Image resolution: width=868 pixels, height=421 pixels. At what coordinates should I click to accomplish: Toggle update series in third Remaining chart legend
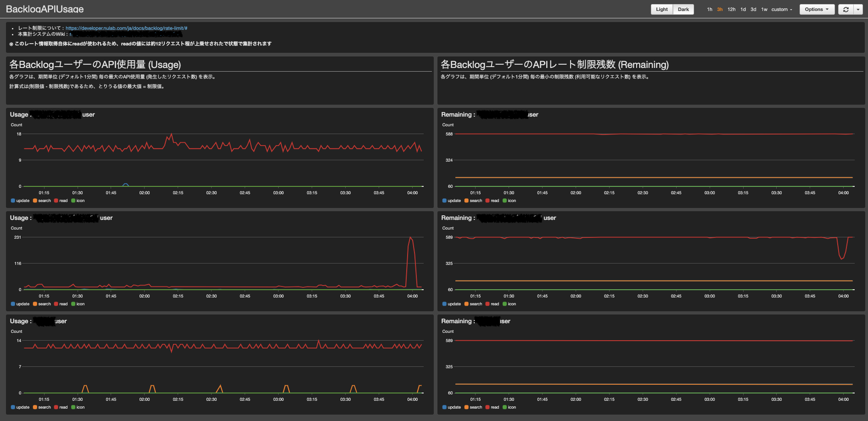point(452,407)
